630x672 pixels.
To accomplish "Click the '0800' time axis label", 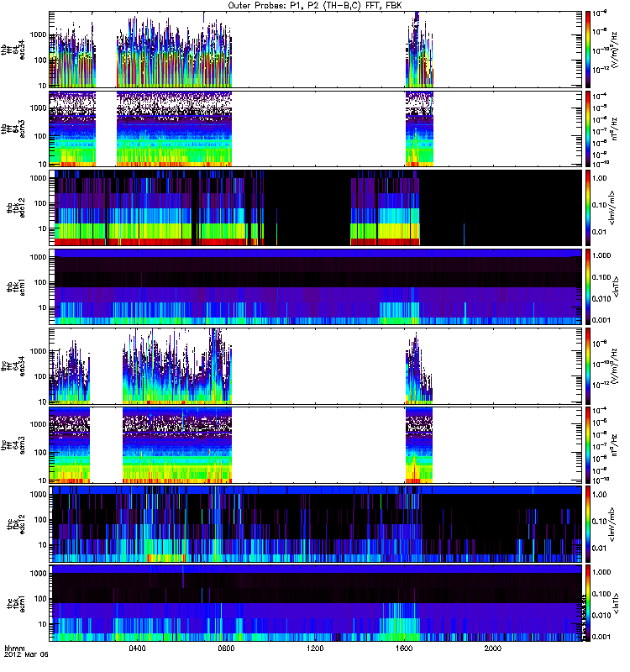I will [x=226, y=648].
